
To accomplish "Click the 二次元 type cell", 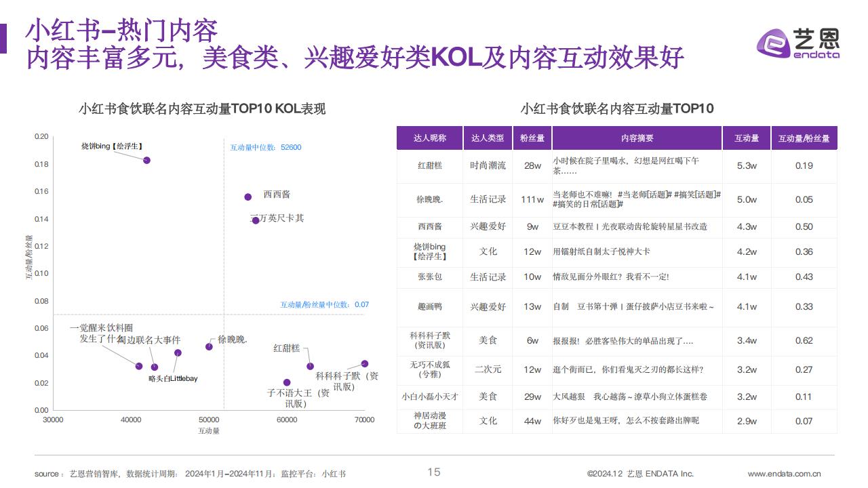I will [x=488, y=369].
